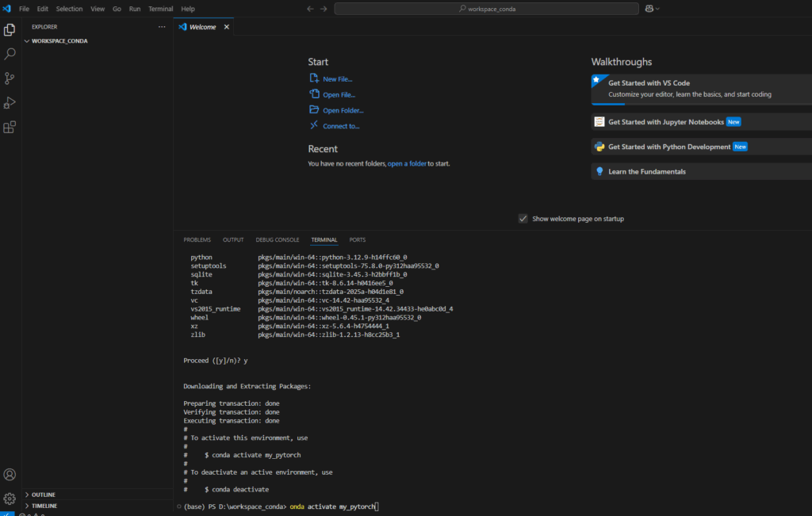The height and width of the screenshot is (516, 812).
Task: Click the Jupyter Notebooks walkthrough icon
Action: point(599,121)
